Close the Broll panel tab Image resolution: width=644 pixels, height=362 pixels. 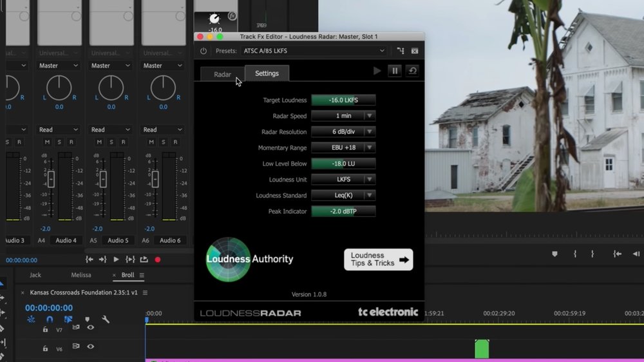[114, 275]
